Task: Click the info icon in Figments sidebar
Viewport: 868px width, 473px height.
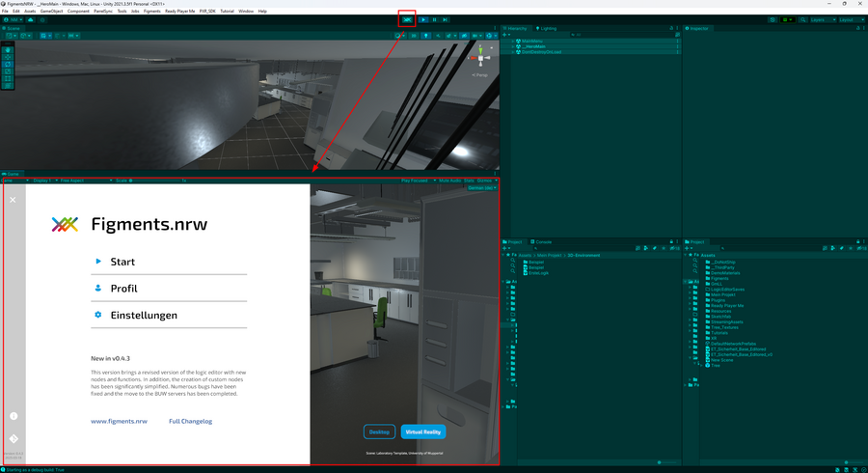Action: click(x=14, y=416)
